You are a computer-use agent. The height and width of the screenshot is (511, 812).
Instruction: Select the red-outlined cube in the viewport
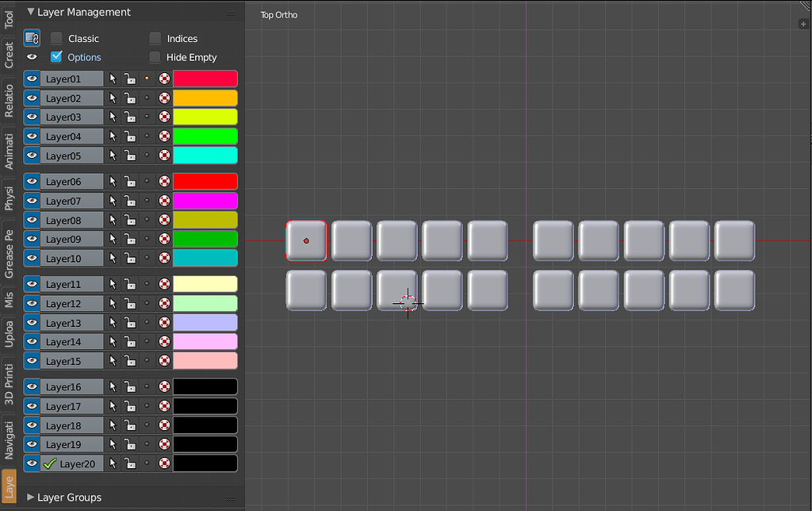click(306, 240)
